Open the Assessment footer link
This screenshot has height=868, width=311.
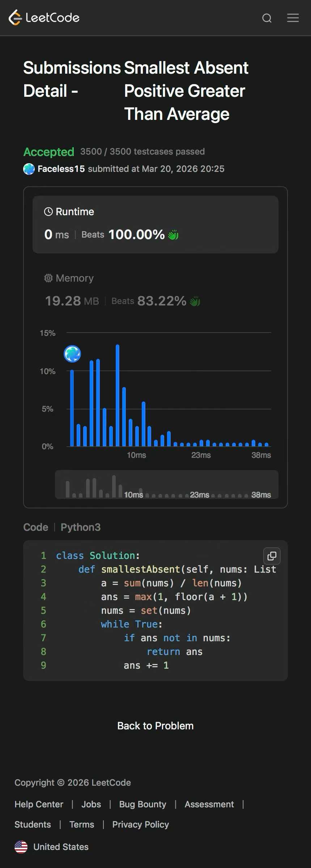(209, 804)
